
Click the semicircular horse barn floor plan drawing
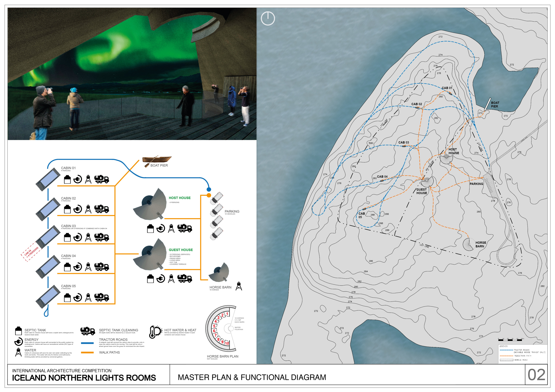221,329
